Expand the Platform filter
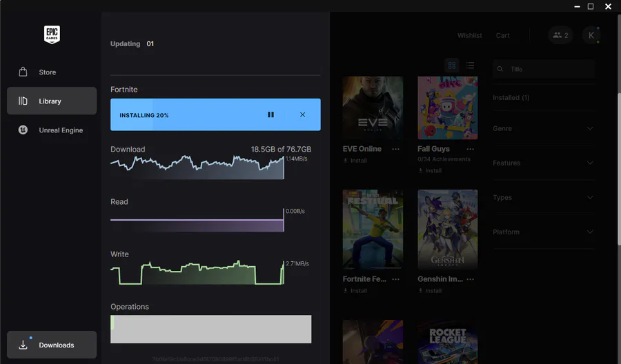 pyautogui.click(x=543, y=232)
